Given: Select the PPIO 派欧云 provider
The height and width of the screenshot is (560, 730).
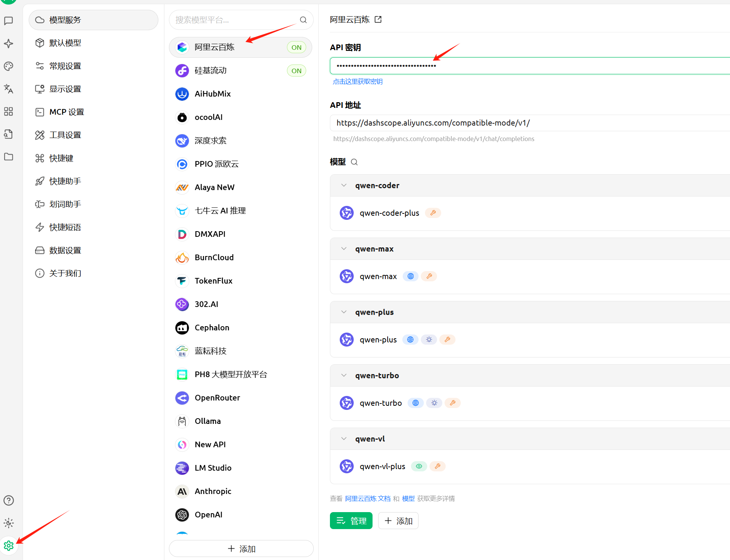Looking at the screenshot, I should pyautogui.click(x=241, y=164).
